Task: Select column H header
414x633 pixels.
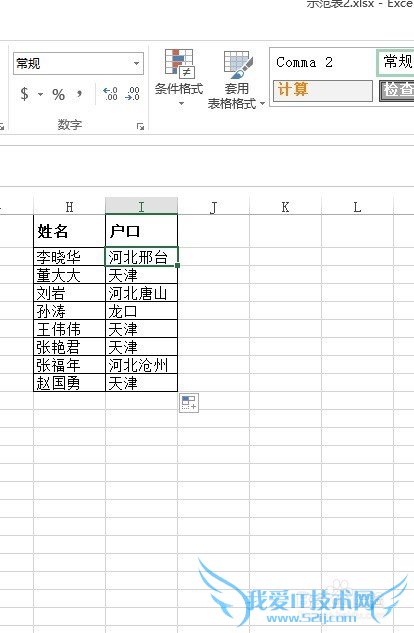Action: (x=69, y=207)
